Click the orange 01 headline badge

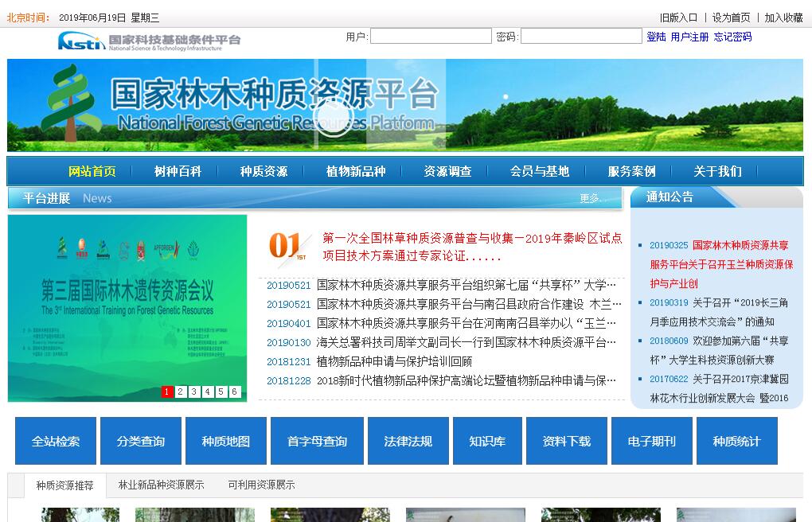(287, 246)
